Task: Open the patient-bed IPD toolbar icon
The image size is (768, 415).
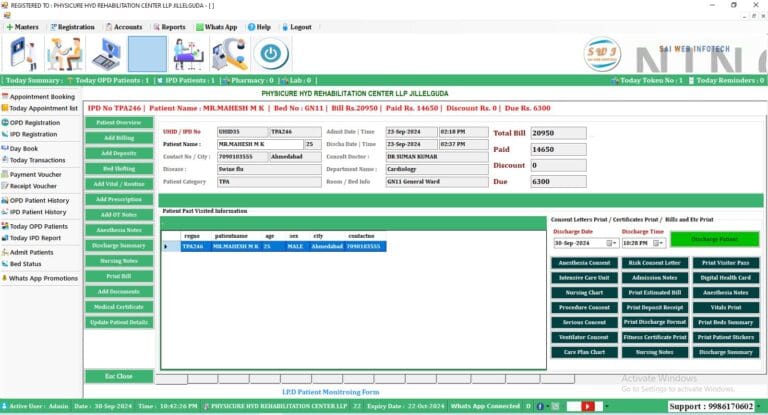Action: [x=188, y=54]
